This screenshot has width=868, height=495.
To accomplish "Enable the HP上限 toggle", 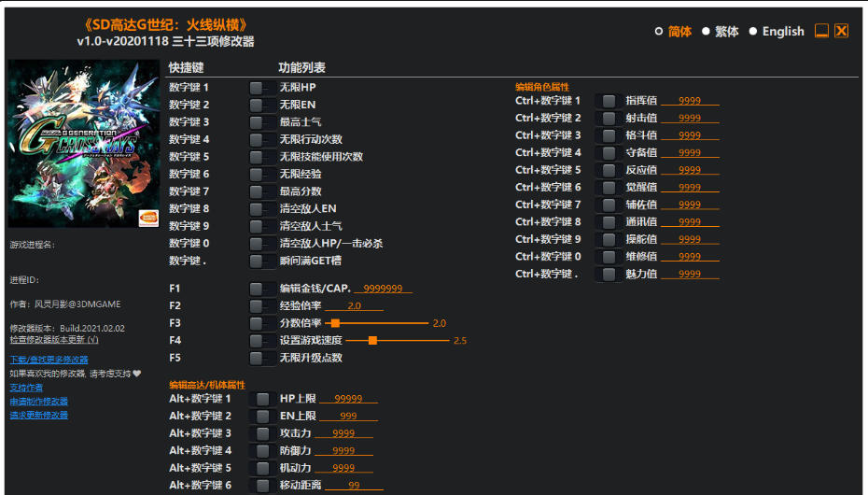I will tap(262, 399).
